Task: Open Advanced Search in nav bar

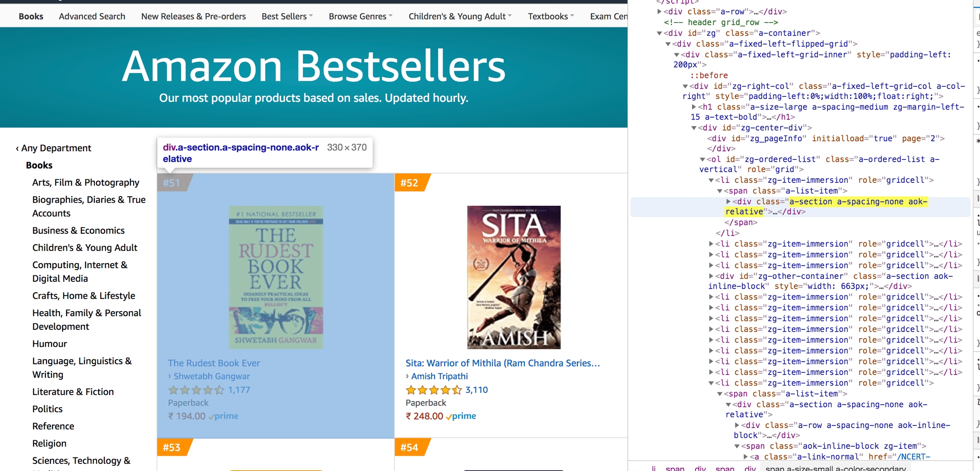Action: pos(92,16)
